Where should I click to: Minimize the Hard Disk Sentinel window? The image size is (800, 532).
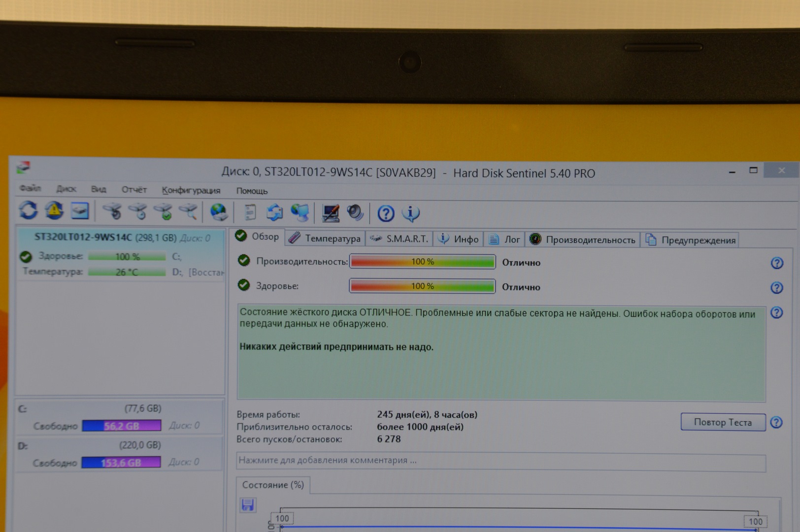pos(733,171)
